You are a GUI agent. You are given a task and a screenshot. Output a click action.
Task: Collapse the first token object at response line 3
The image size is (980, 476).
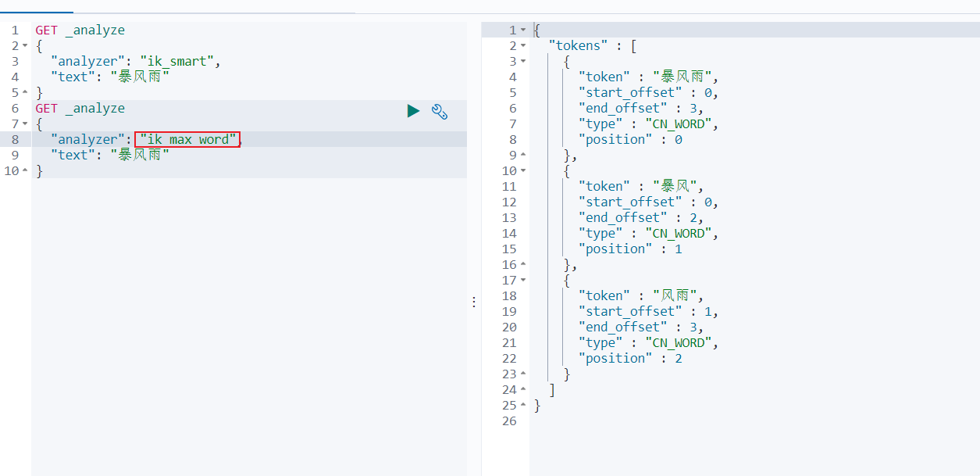[523, 62]
